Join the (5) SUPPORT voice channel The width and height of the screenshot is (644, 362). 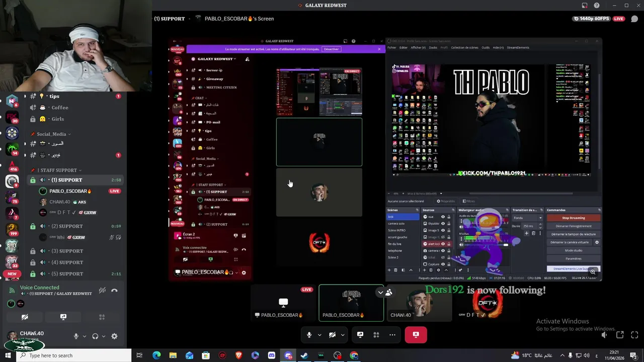pos(75,274)
